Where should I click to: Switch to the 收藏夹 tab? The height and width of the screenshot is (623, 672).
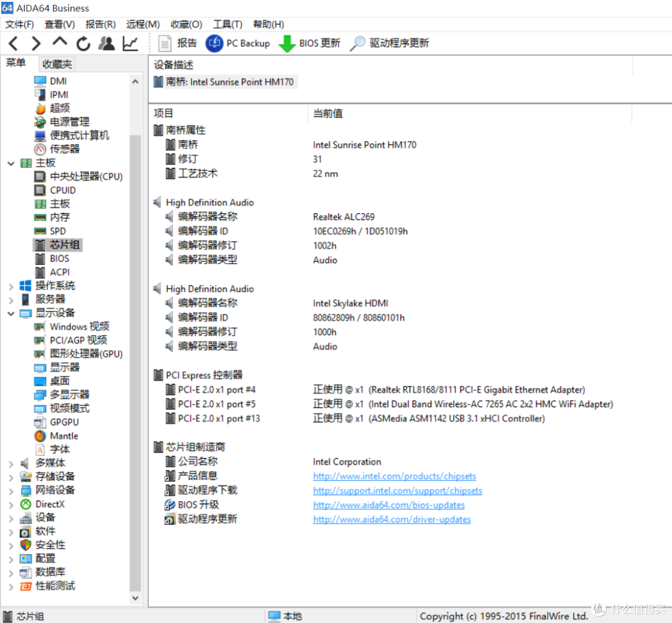tap(57, 64)
